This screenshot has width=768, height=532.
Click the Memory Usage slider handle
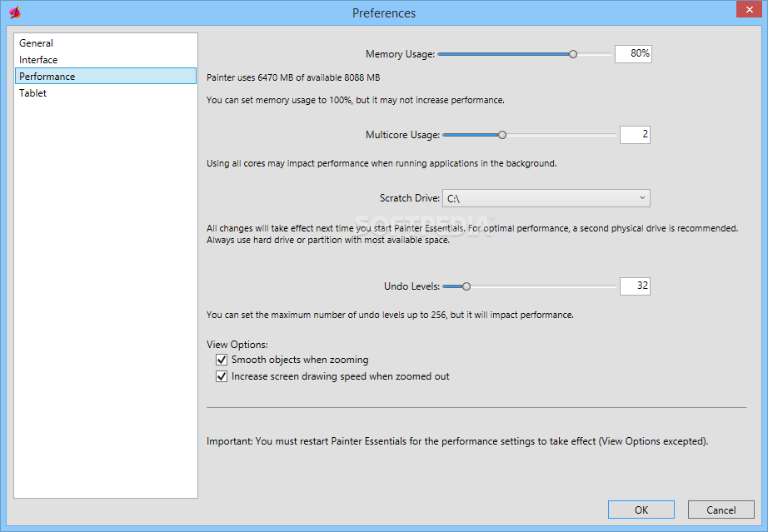point(573,54)
